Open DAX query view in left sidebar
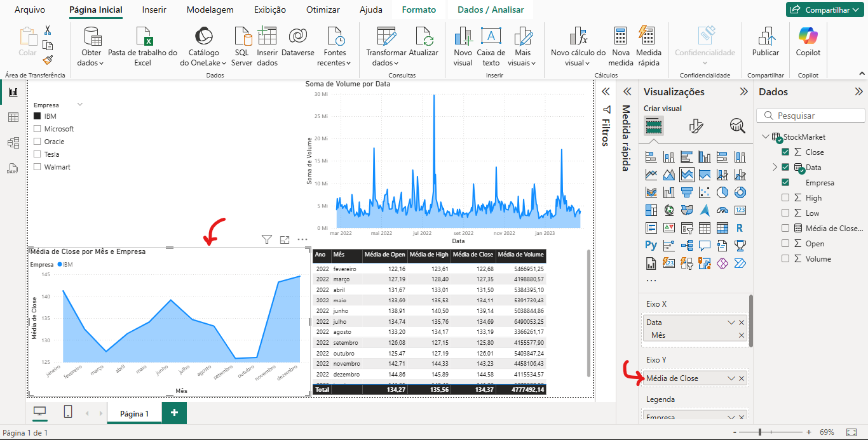The height and width of the screenshot is (440, 868). (13, 168)
